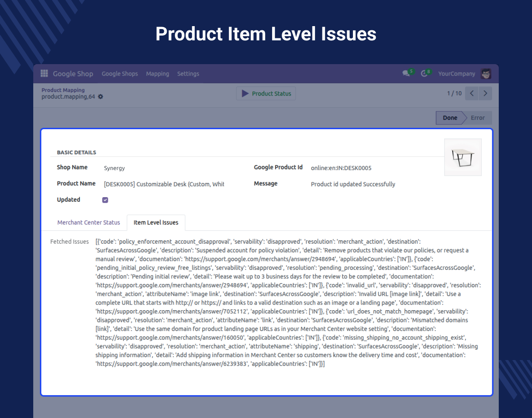Click the desk product image thumbnail
The image size is (532, 418).
coord(463,157)
